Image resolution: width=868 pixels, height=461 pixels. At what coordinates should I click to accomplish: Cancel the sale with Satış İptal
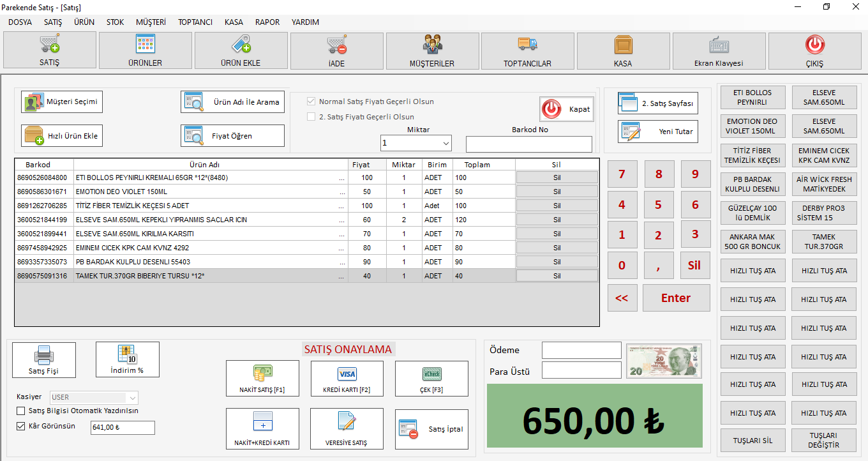click(431, 429)
